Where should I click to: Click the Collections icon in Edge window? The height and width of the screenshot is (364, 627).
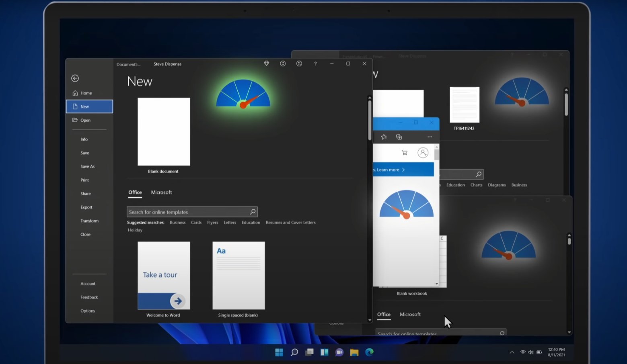[x=399, y=137]
